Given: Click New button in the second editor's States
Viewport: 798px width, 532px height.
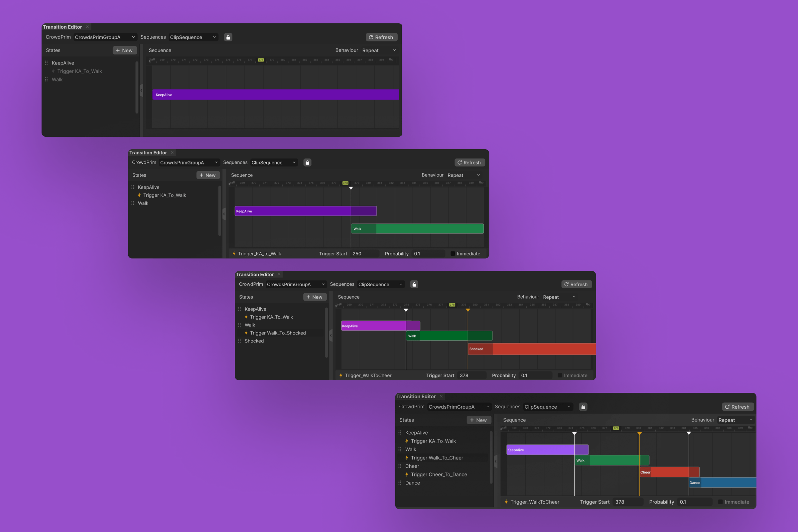Looking at the screenshot, I should pyautogui.click(x=208, y=175).
